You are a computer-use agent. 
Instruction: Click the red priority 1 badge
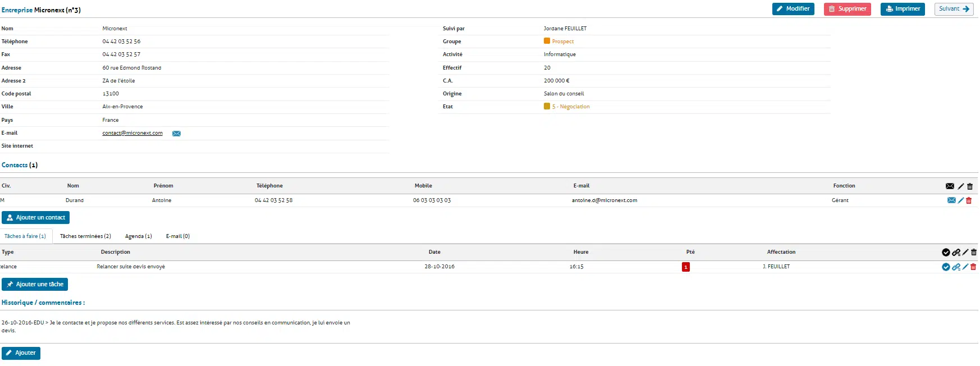tap(685, 267)
